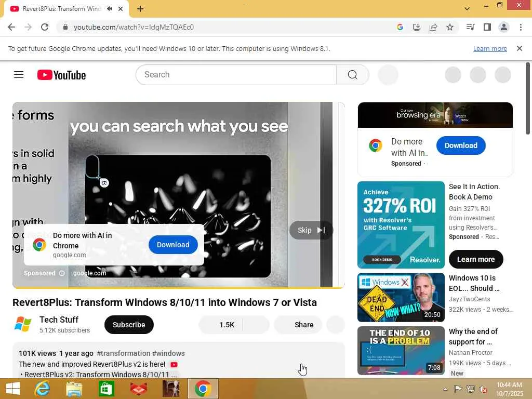Image resolution: width=532 pixels, height=399 pixels.
Task: Skip the video ad
Action: click(x=311, y=230)
